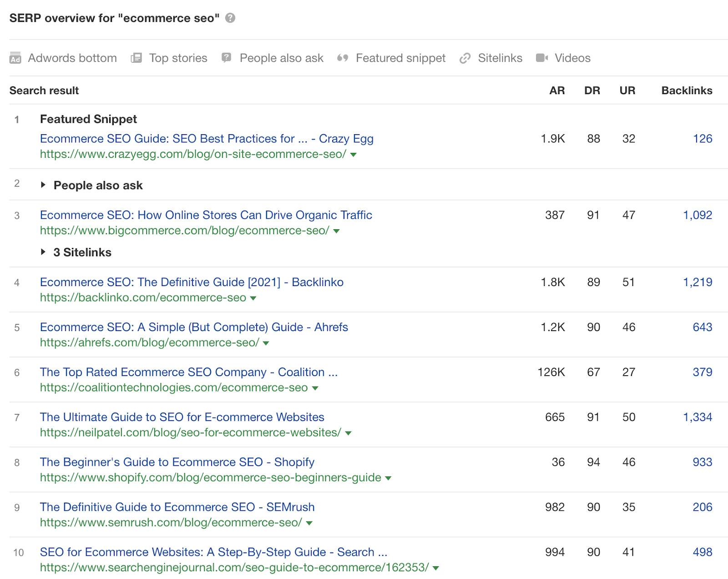Image resolution: width=728 pixels, height=579 pixels.
Task: Expand the 3 Sitelinks under BigCommerce result
Action: (x=44, y=252)
